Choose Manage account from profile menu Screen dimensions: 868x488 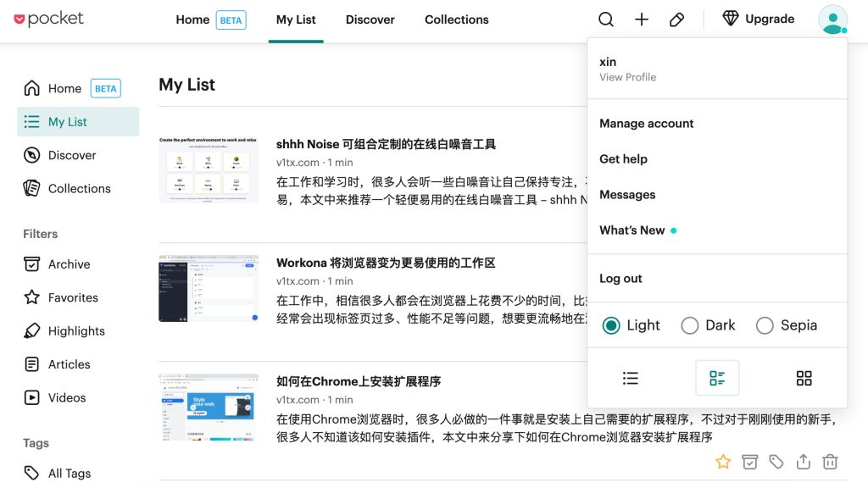coord(647,124)
